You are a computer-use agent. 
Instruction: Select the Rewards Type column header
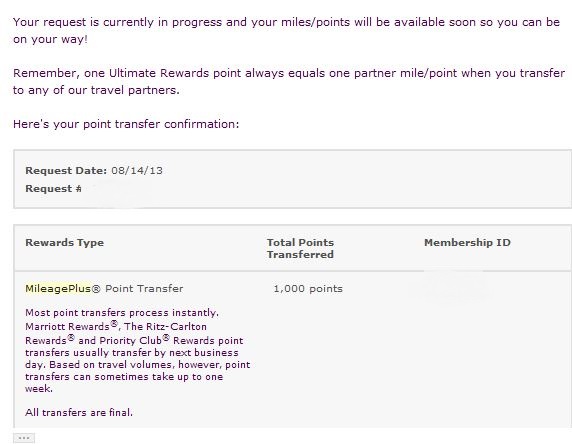[65, 243]
